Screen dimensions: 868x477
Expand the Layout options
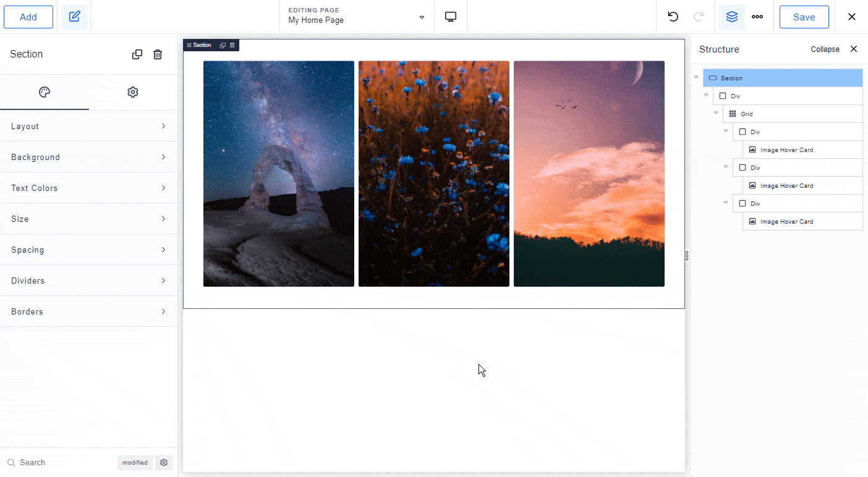pyautogui.click(x=88, y=126)
